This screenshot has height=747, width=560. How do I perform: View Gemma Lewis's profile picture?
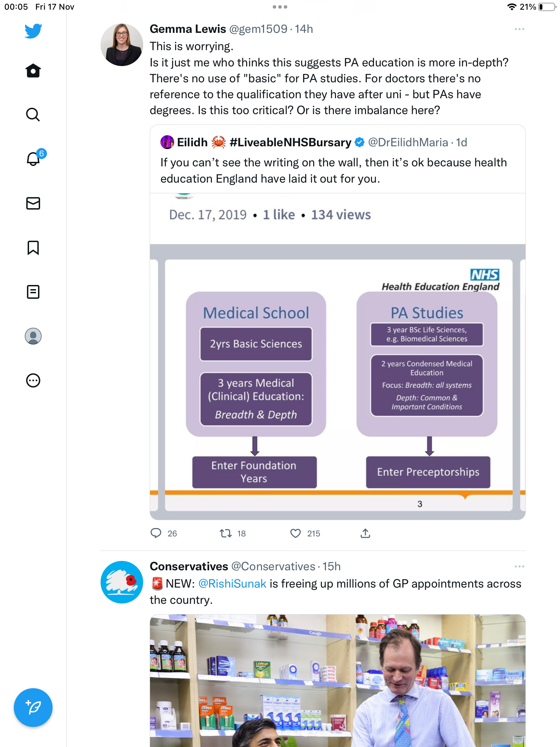point(122,45)
